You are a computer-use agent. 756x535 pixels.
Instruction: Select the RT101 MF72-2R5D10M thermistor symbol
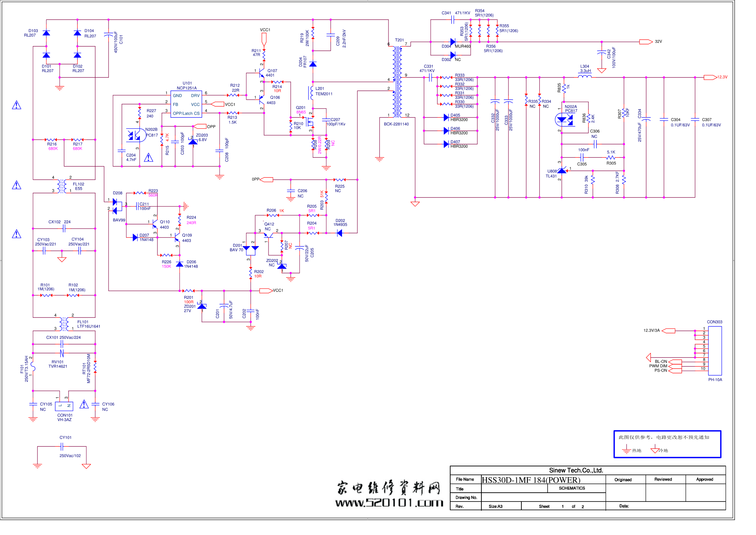click(x=95, y=367)
